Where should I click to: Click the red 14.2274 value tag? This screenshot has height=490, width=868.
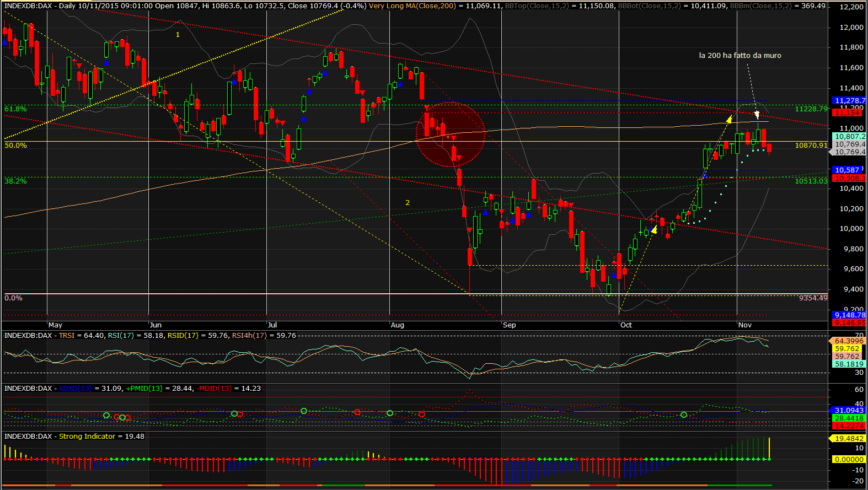pos(849,426)
